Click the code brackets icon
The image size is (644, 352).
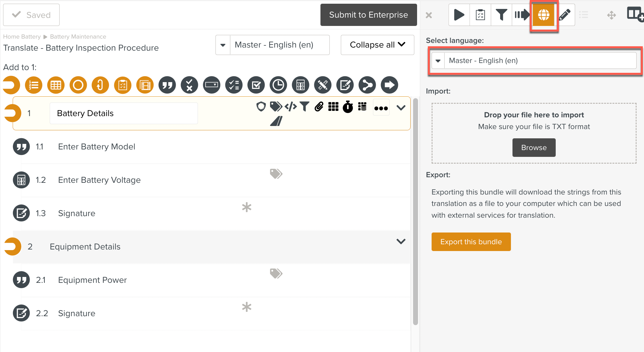(291, 107)
